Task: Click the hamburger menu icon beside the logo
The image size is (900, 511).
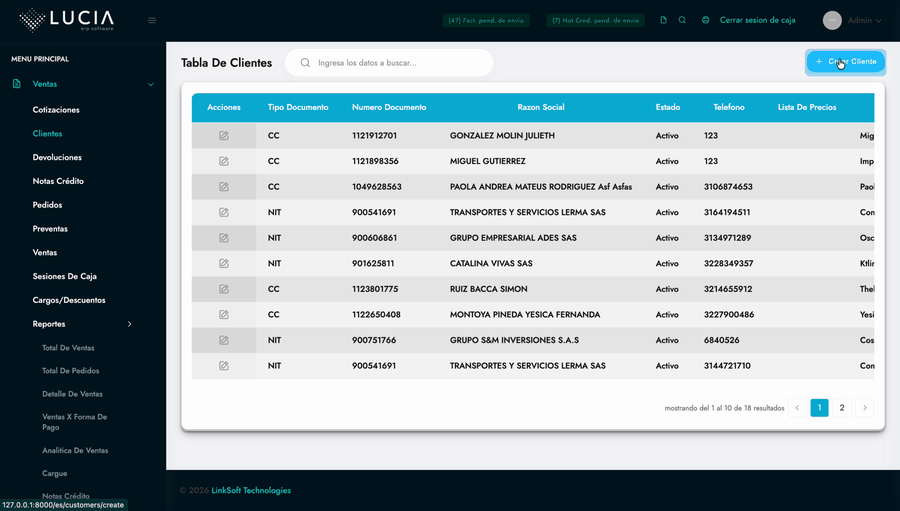Action: point(152,20)
